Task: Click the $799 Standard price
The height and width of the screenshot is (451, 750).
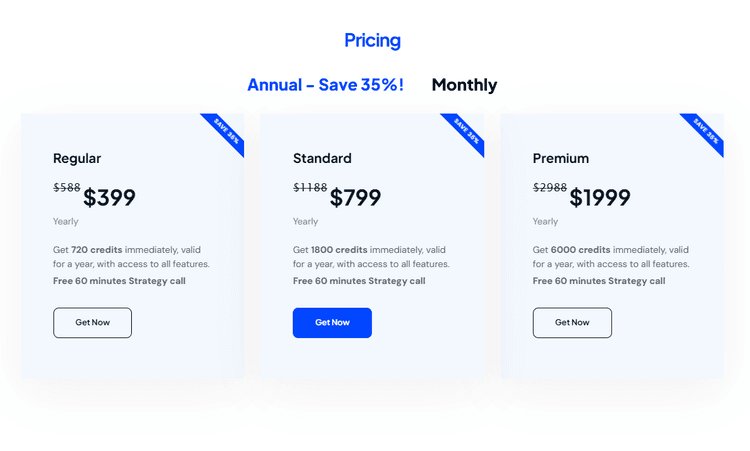Action: point(355,198)
